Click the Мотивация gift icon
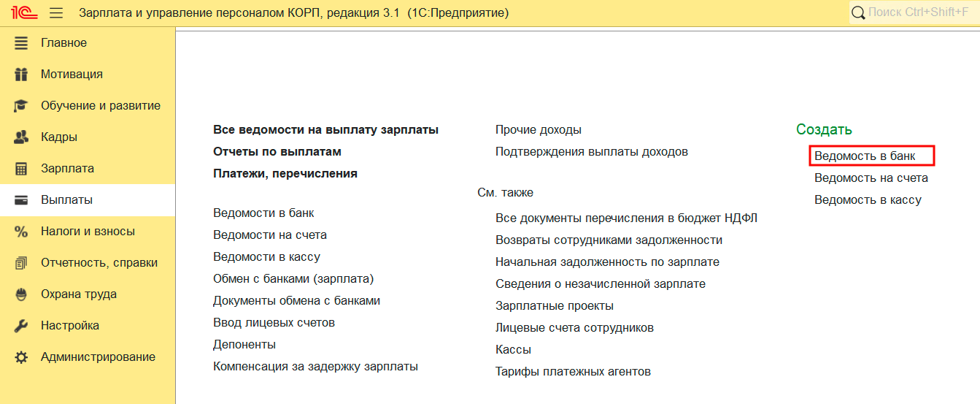980x404 pixels. click(21, 75)
